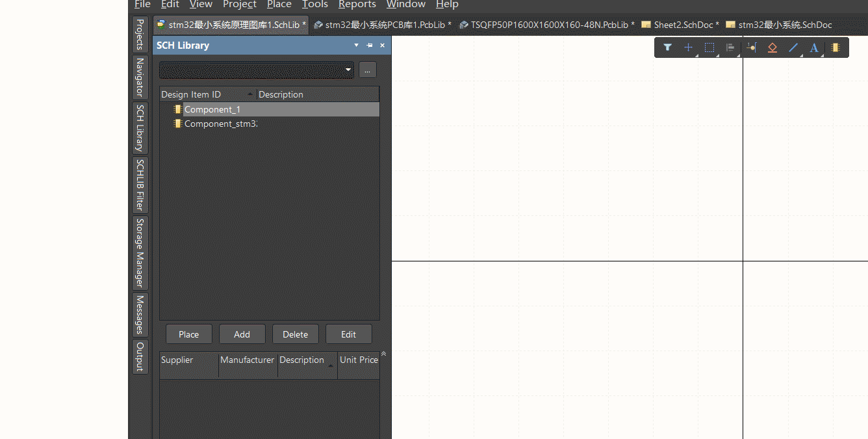Image resolution: width=868 pixels, height=439 pixels.
Task: Click the Add button
Action: (242, 334)
